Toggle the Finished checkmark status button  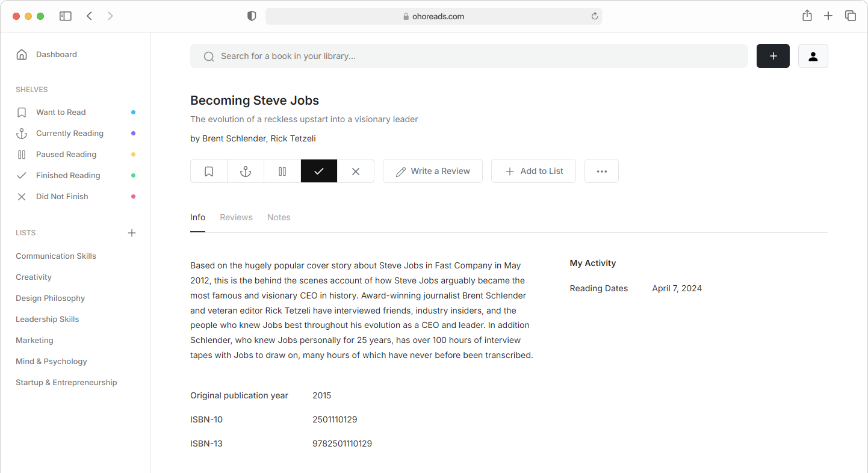319,171
